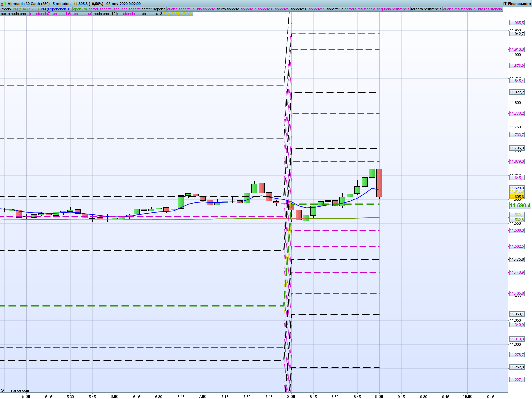Select the Precio legend label

coord(6,9)
